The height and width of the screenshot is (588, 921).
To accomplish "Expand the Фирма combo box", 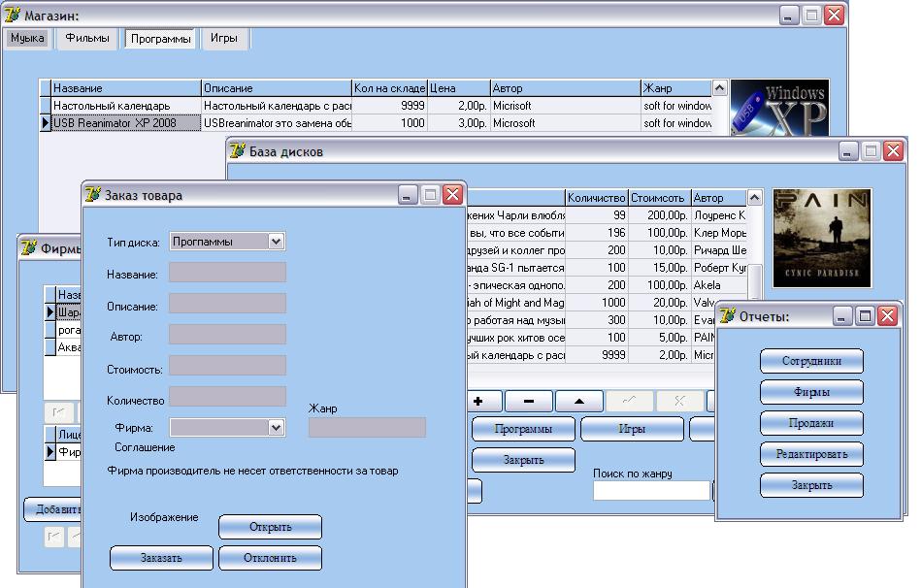I will (276, 428).
